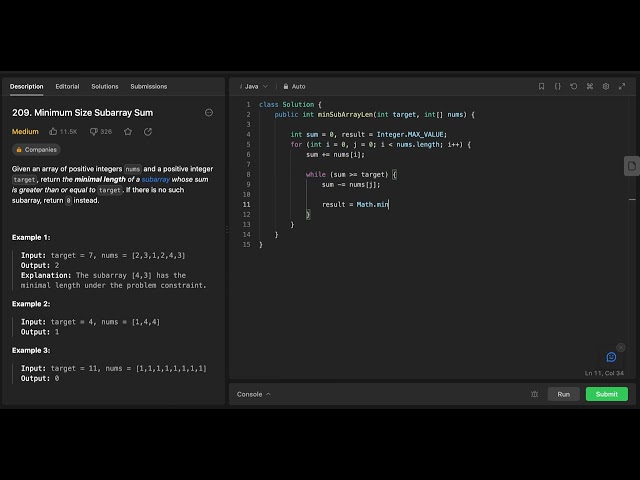Click 'Ln 11, Col 34' status text
The width and height of the screenshot is (640, 480).
click(x=604, y=373)
